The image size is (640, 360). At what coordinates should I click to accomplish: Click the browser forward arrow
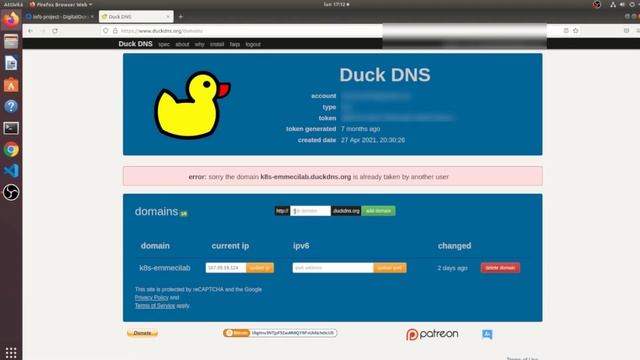click(x=43, y=31)
